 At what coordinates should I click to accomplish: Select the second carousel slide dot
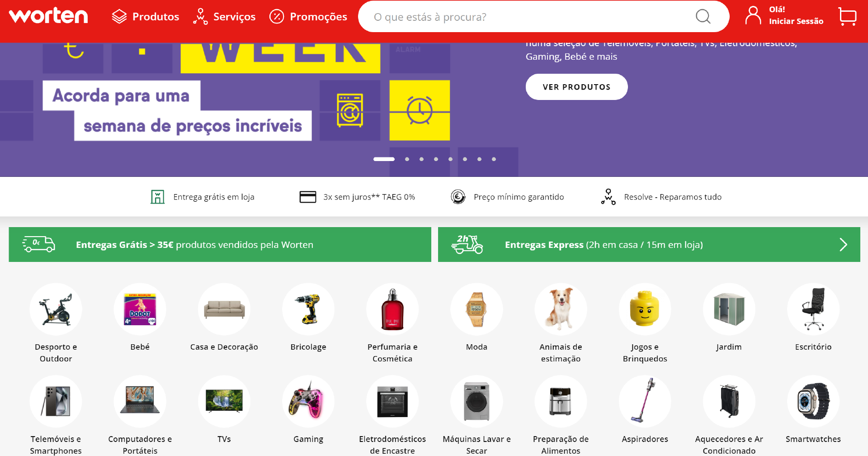pos(407,159)
